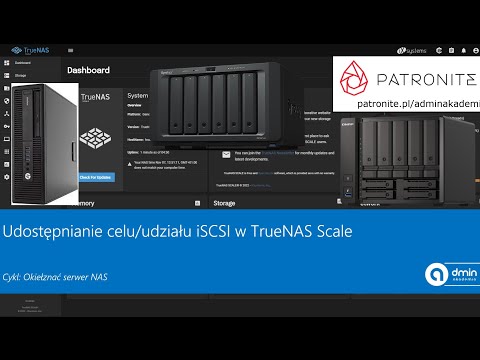Open the TrueNAS Newsletter link
Viewport: 480px width, 360px height.
pyautogui.click(x=278, y=153)
